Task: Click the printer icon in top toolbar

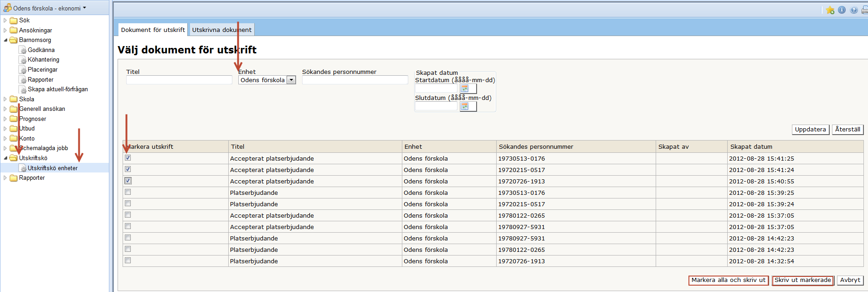Action: pos(864,10)
